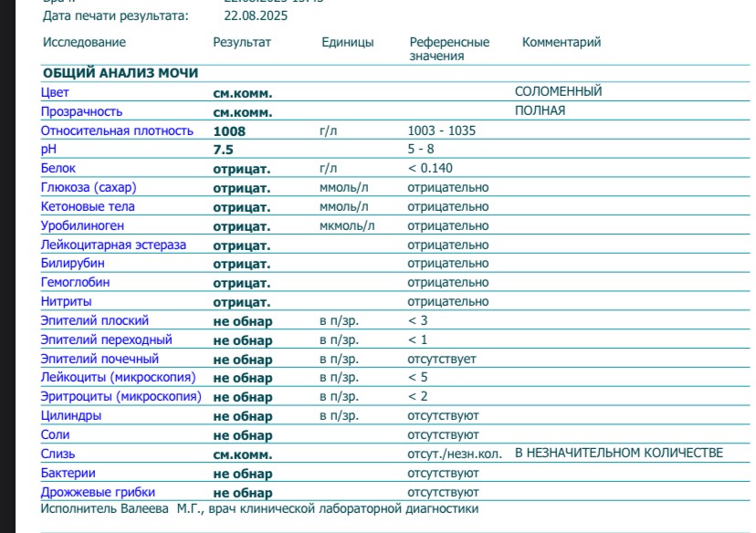Select 'не обнар' result for Дрожжевые грибки
Viewport: 756px width, 533px height.
[x=243, y=493]
